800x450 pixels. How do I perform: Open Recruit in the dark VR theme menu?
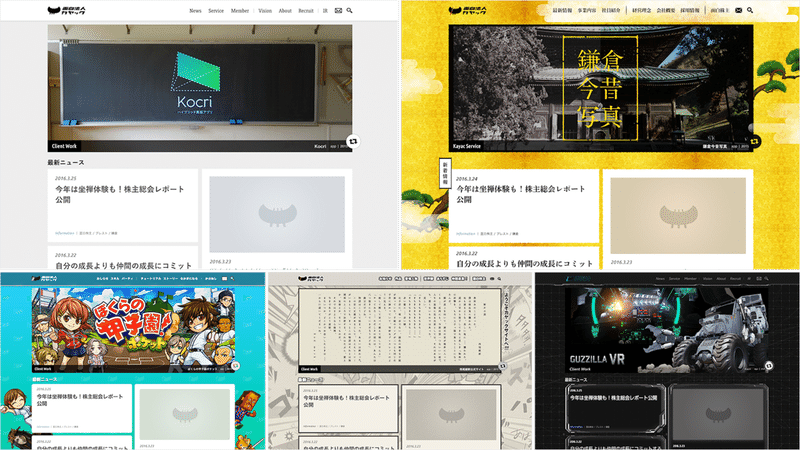[735, 279]
